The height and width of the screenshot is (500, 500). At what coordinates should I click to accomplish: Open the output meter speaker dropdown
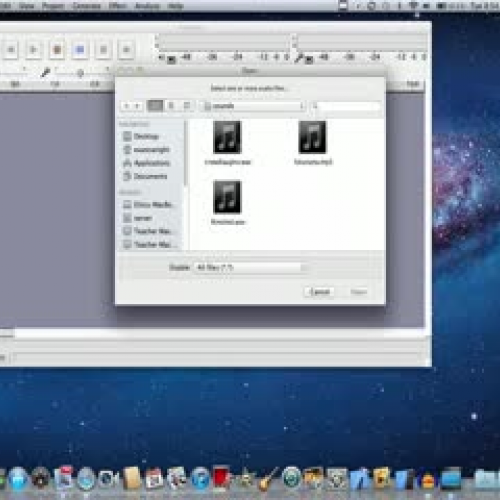(x=171, y=60)
